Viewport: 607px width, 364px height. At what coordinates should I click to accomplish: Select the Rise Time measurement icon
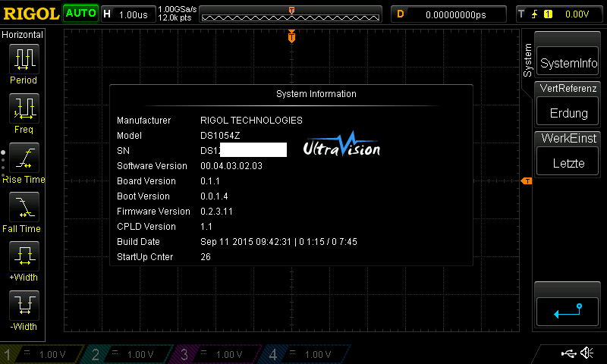24,158
